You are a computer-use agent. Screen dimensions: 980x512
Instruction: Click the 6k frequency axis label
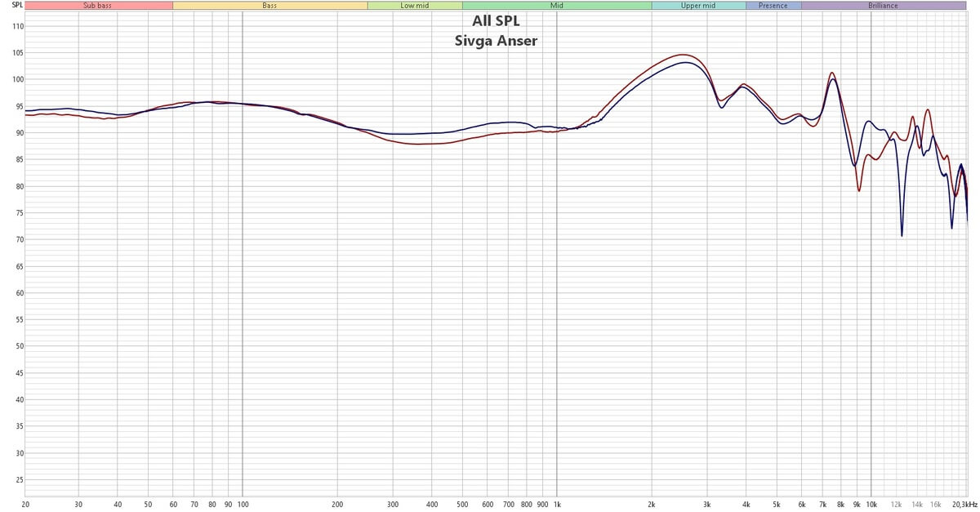pos(801,505)
